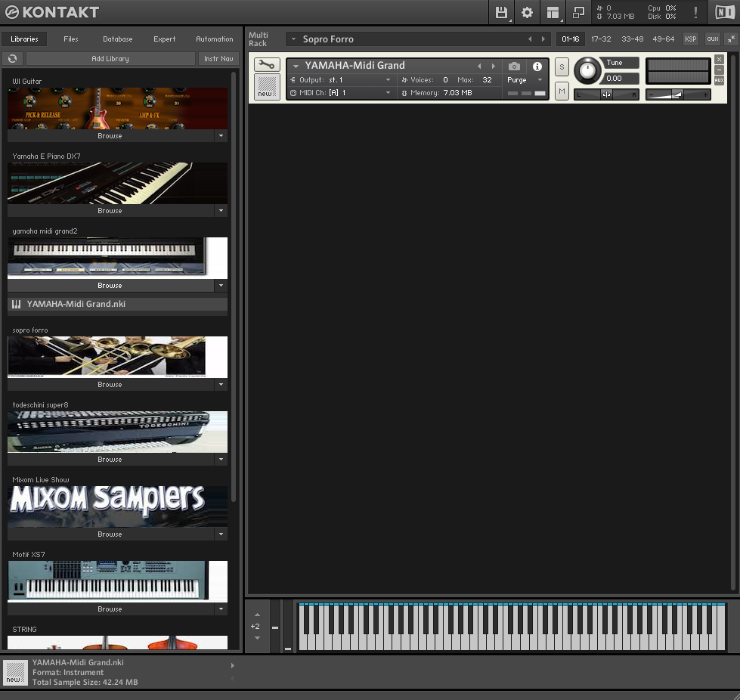Solo the YAMAHA-Midi Grand instrument
Viewport: 740px width, 700px height.
coord(562,67)
